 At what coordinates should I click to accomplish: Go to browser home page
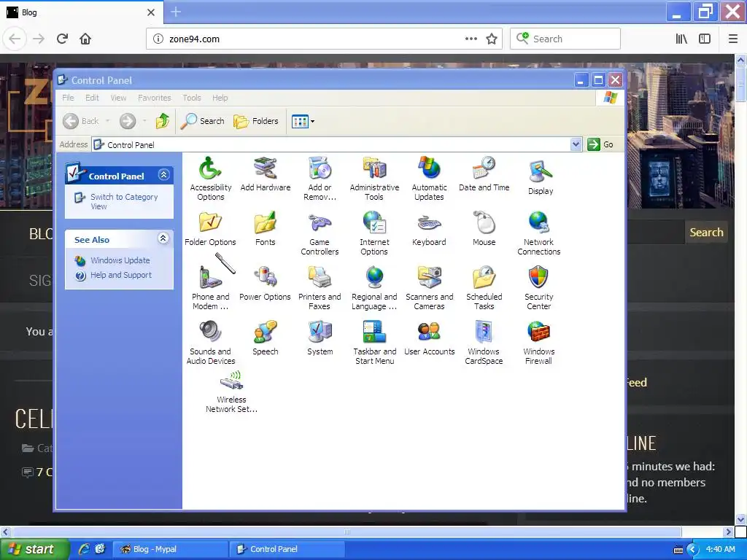coord(85,39)
